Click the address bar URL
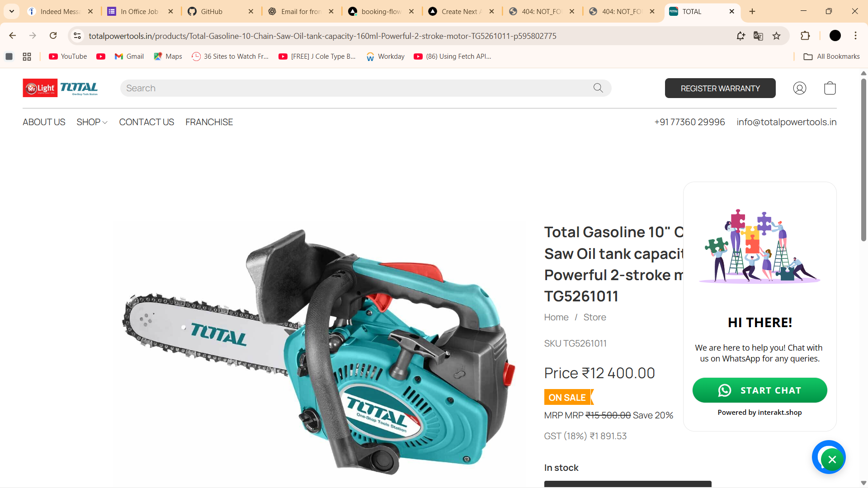Screen dimensions: 868x488 (x=322, y=36)
